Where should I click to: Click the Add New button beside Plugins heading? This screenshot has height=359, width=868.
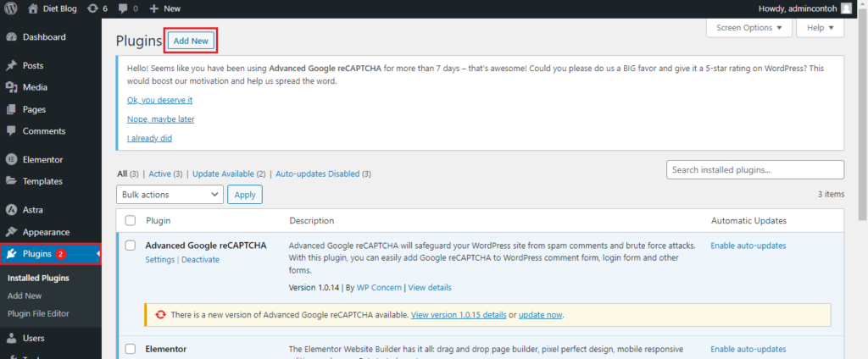191,41
